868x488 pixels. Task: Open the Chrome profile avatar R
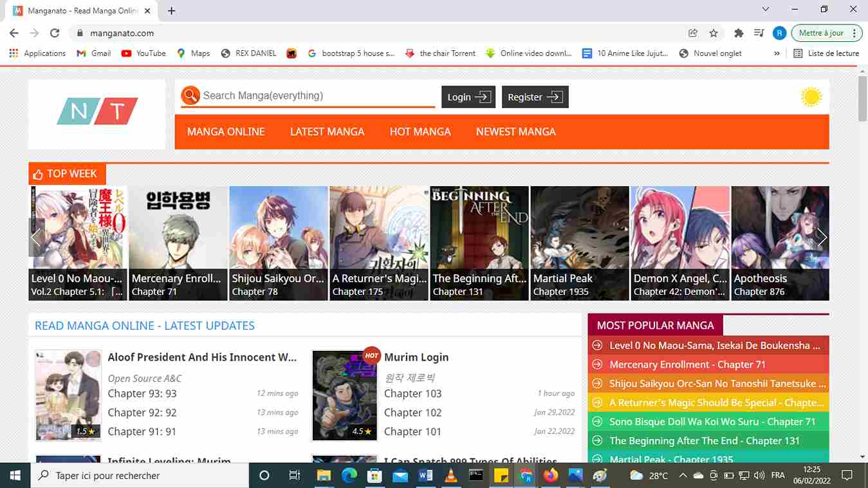click(779, 33)
